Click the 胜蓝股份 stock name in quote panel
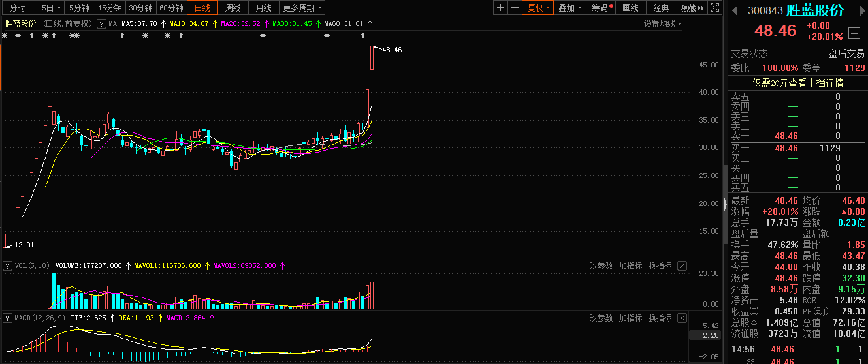Screen dimensions: 868x364 click(815, 10)
